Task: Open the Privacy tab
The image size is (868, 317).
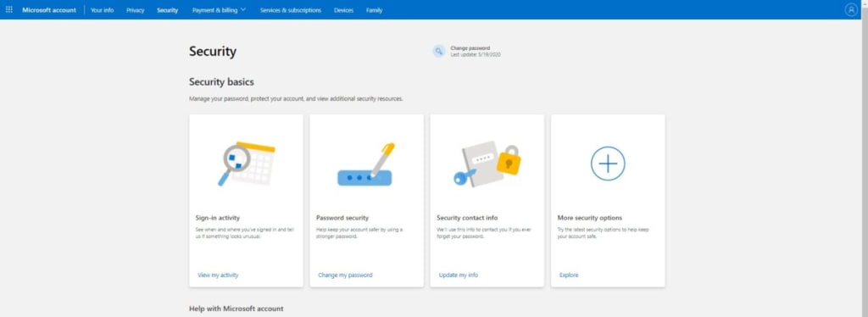Action: (x=135, y=10)
